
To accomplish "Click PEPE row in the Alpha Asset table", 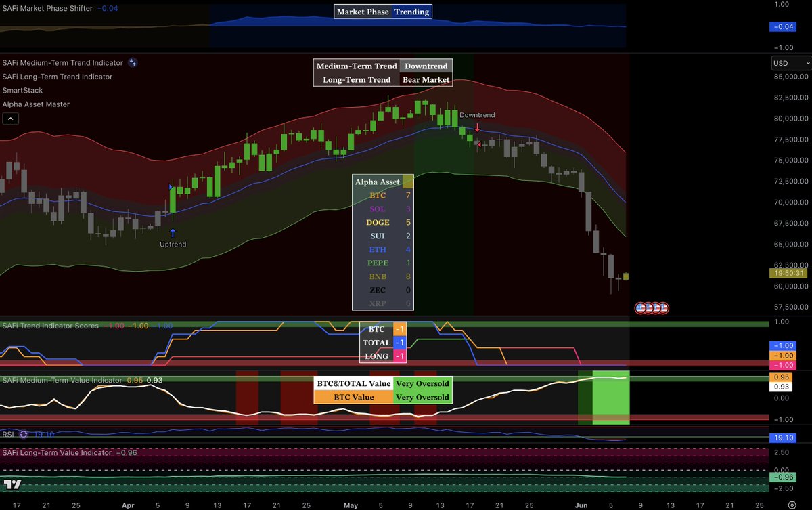I will click(x=384, y=263).
